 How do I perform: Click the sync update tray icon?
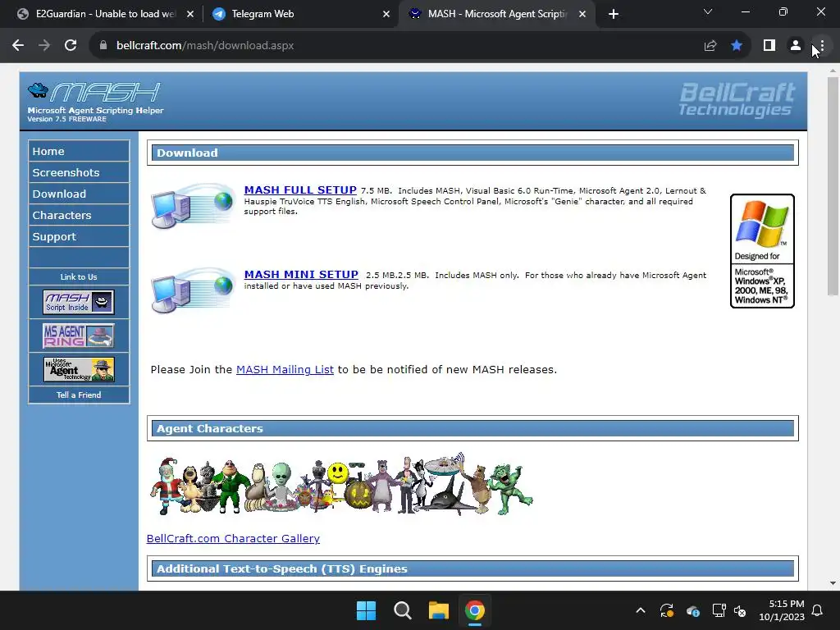(x=667, y=610)
